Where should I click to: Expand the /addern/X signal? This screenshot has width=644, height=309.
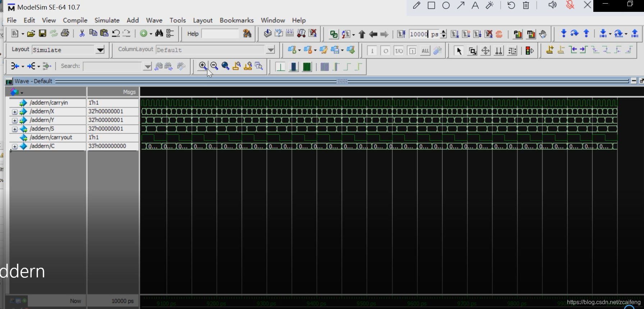[x=14, y=112]
